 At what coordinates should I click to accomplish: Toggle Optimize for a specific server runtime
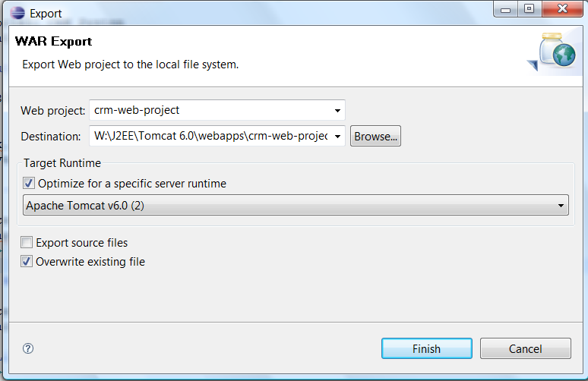29,183
